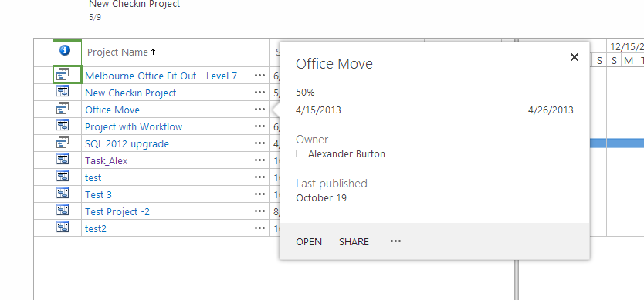
Task: Open ellipsis menu for Melbourne Office Fit Out
Action: (259, 76)
